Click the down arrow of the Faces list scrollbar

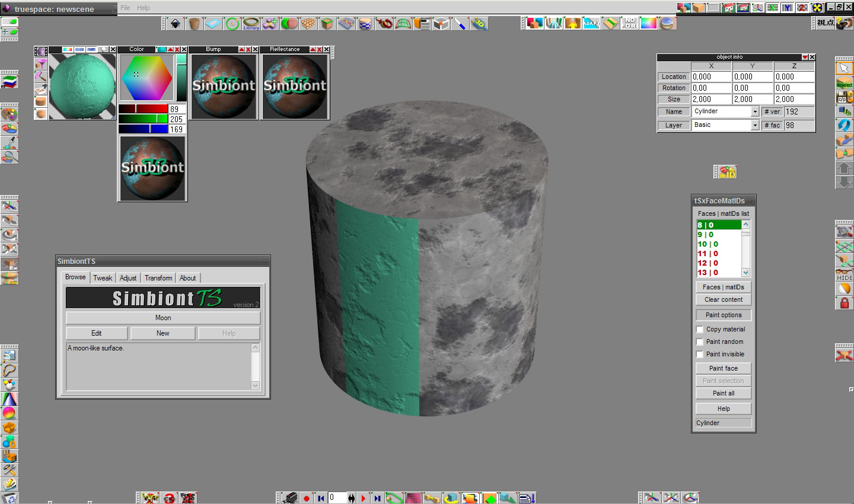[x=746, y=273]
